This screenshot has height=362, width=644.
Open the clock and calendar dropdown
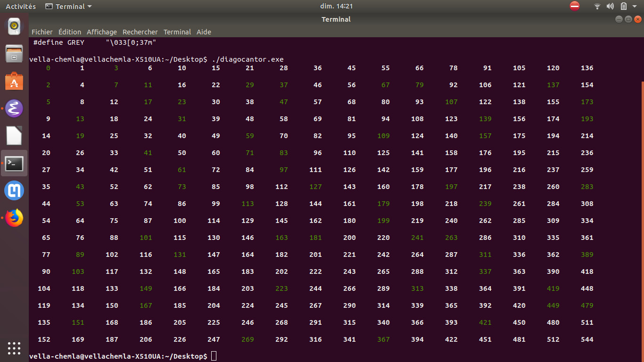(336, 6)
